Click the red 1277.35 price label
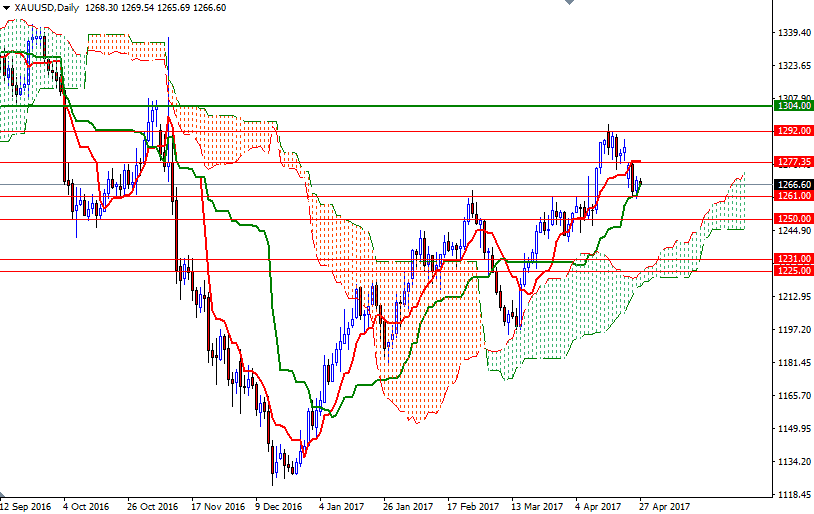 [x=793, y=161]
